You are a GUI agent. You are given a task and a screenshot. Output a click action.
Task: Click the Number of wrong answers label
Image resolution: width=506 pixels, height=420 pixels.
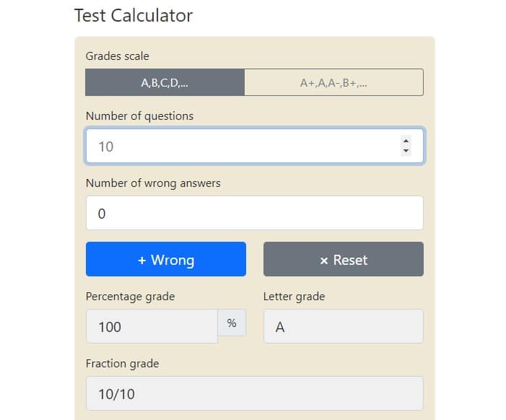pos(153,183)
